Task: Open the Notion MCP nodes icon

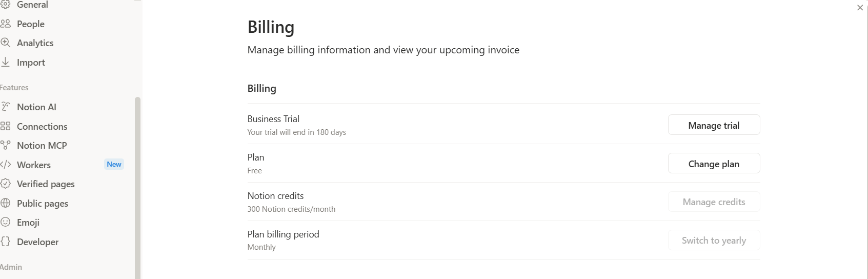Action: click(5, 146)
